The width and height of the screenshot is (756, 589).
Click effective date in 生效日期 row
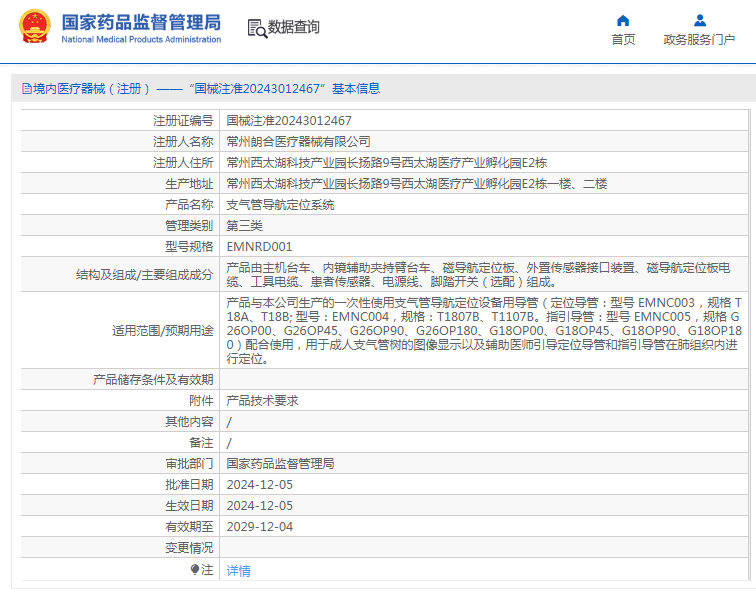coord(259,506)
